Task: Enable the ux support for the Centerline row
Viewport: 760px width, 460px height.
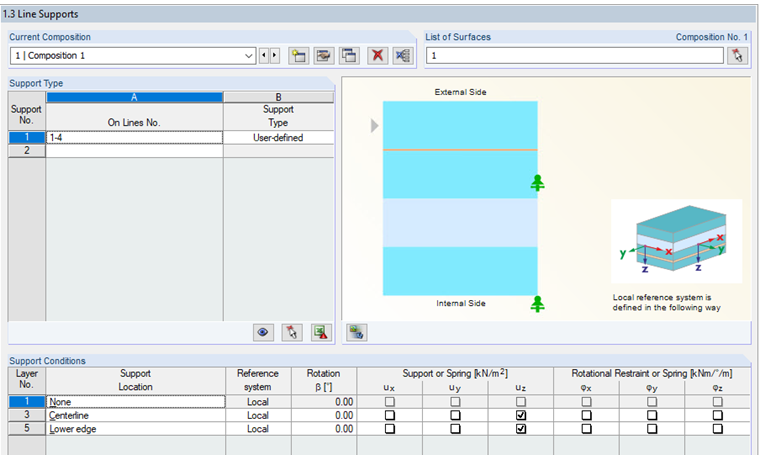Action: coord(390,415)
